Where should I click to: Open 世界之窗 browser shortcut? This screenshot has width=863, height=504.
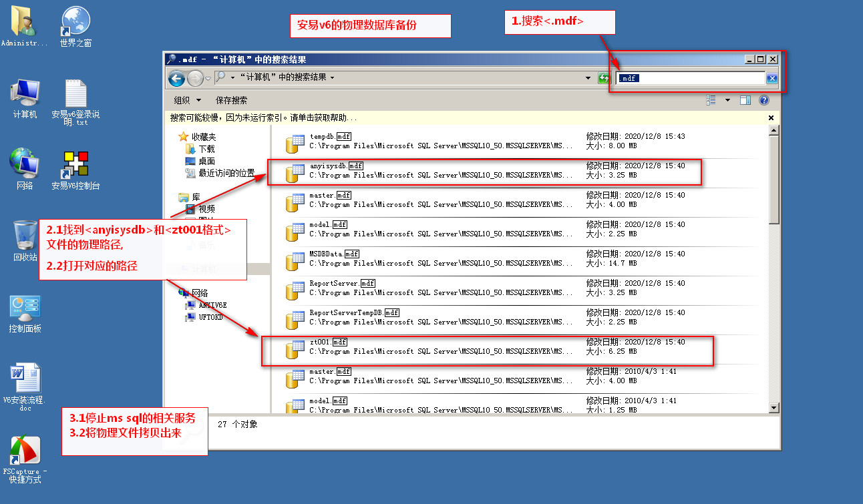(x=75, y=27)
